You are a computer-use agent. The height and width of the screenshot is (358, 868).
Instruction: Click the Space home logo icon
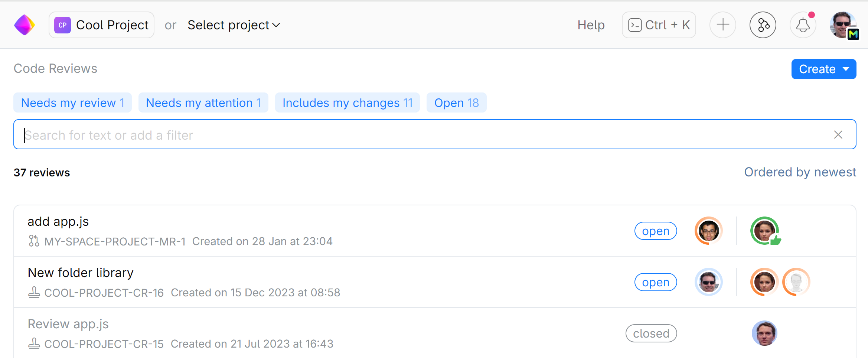(25, 25)
